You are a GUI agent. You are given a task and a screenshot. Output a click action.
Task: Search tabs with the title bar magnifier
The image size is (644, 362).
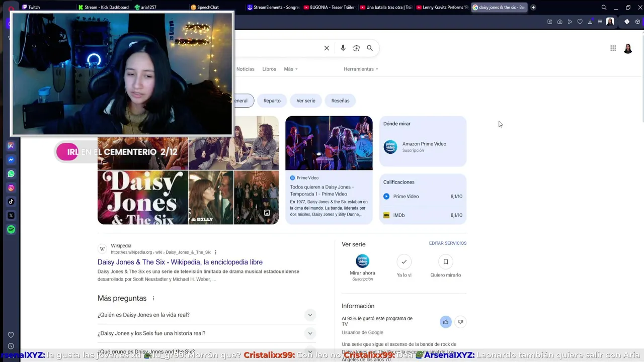point(604,8)
